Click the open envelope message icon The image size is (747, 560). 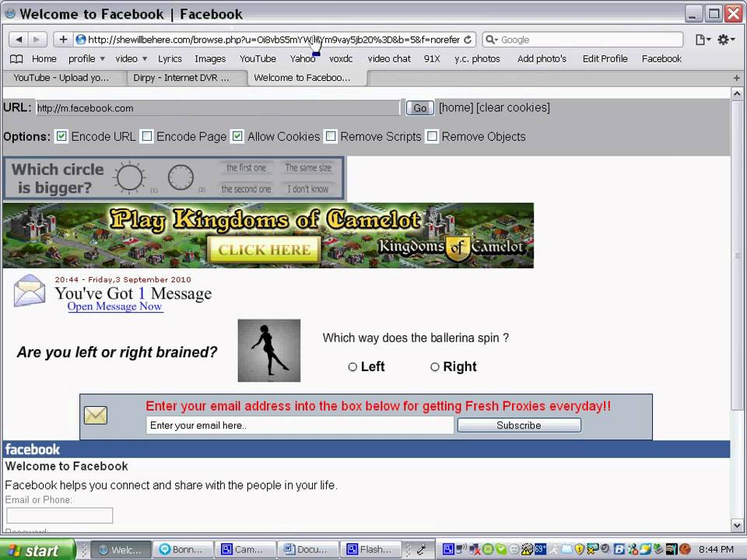pyautogui.click(x=30, y=290)
